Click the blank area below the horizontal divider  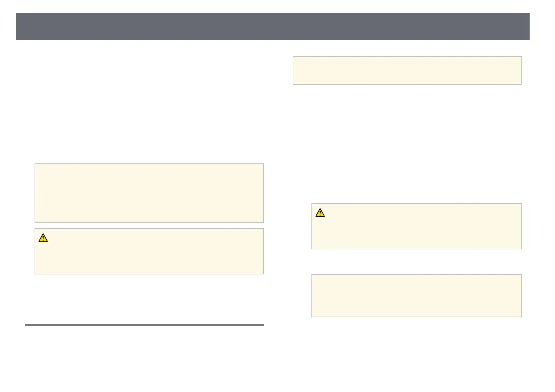(144, 356)
